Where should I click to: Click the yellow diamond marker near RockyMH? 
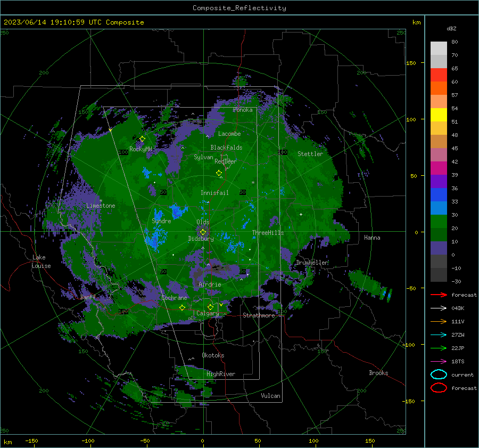coord(142,139)
